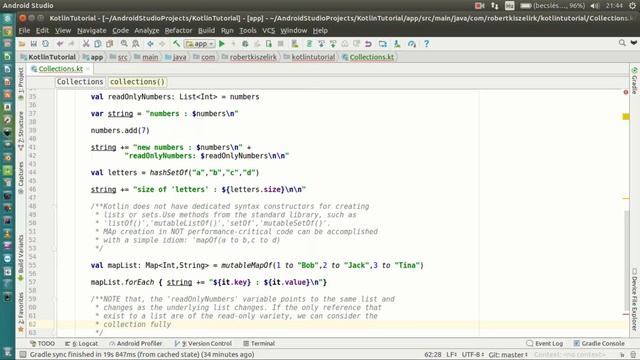
Task: Click the Search Everywhere magnifier icon
Action: pos(622,42)
